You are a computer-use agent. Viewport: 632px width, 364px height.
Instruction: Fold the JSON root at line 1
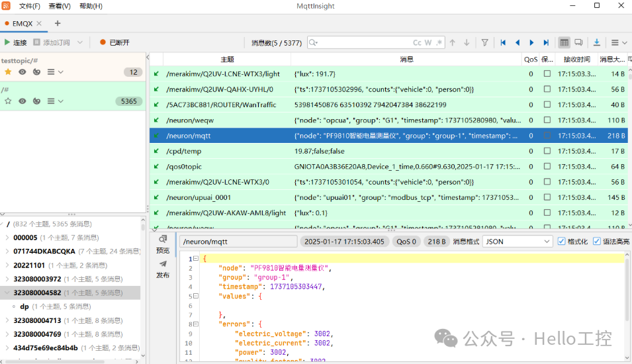point(196,258)
